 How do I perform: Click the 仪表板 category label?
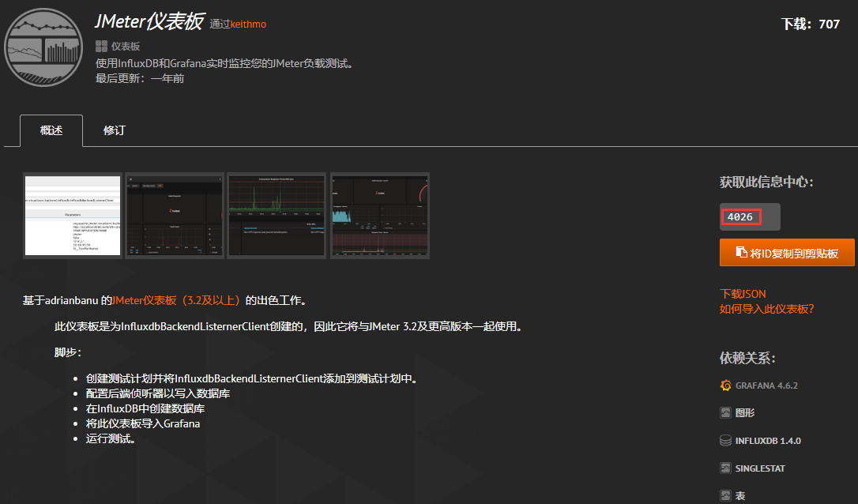[126, 47]
